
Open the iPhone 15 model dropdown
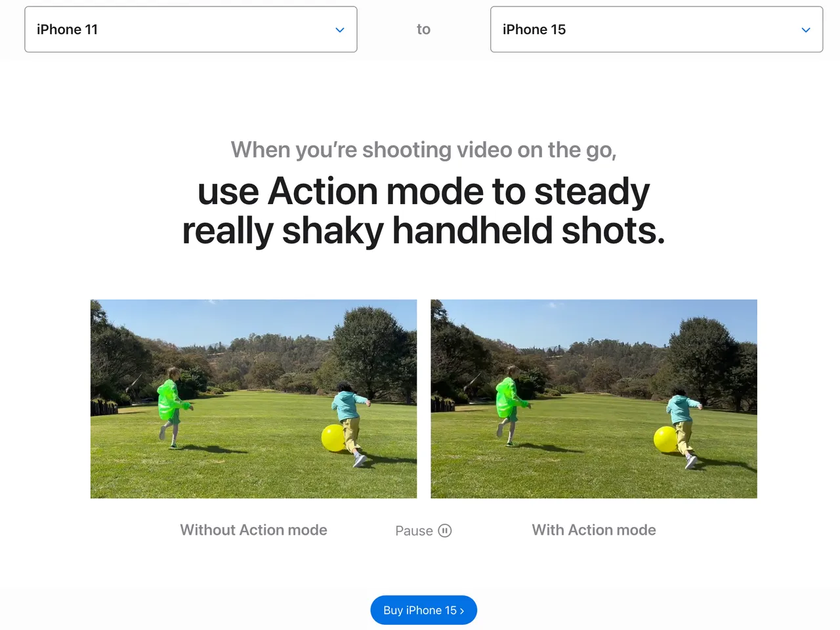tap(656, 30)
